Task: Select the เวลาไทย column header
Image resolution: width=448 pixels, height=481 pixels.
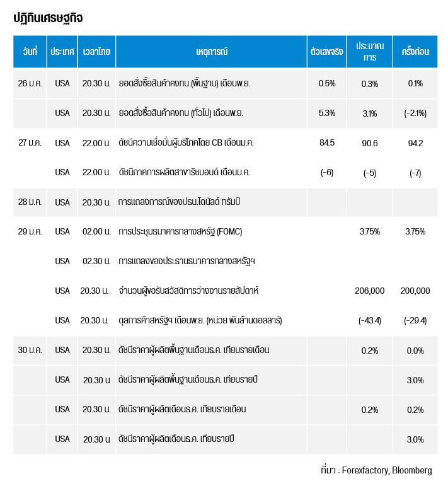Action: tap(96, 52)
